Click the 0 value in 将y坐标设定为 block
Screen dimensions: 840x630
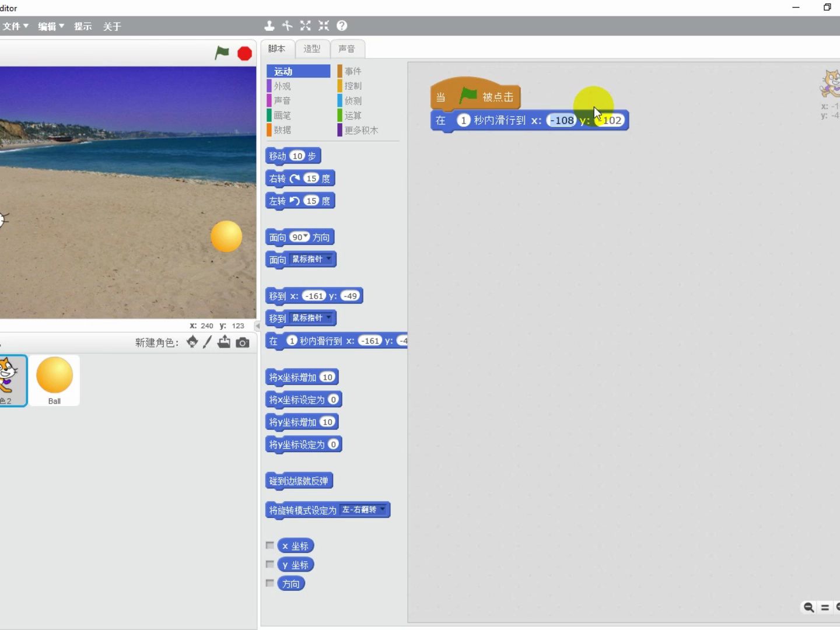(333, 444)
